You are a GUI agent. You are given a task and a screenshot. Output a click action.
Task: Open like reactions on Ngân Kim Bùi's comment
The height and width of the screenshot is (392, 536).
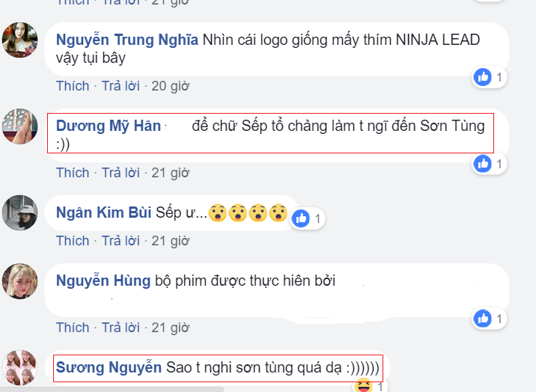[302, 218]
